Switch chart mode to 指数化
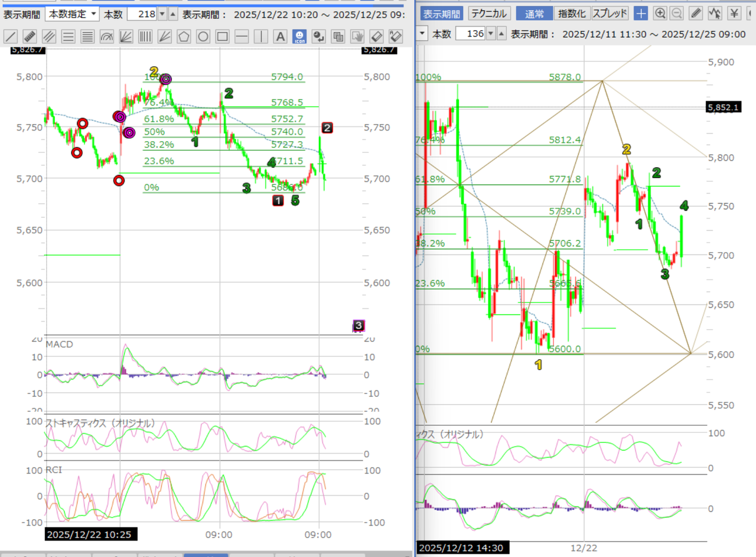Image resolution: width=756 pixels, height=557 pixels. (571, 13)
